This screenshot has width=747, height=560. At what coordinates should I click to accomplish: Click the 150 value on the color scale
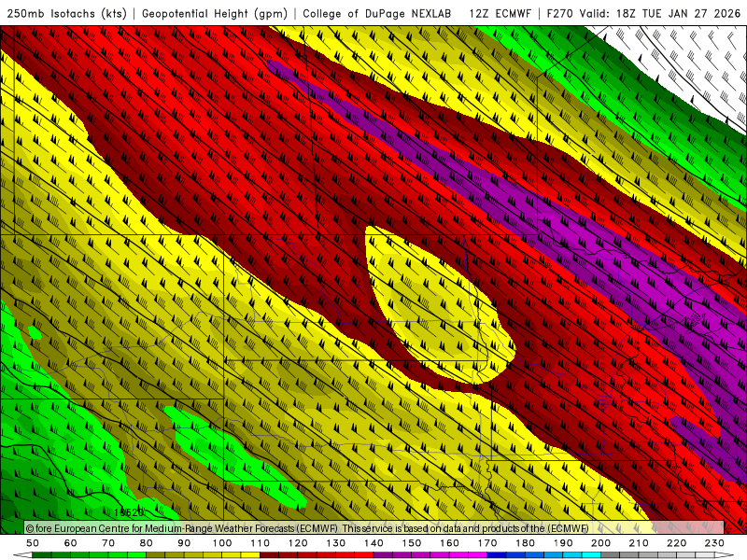411,543
